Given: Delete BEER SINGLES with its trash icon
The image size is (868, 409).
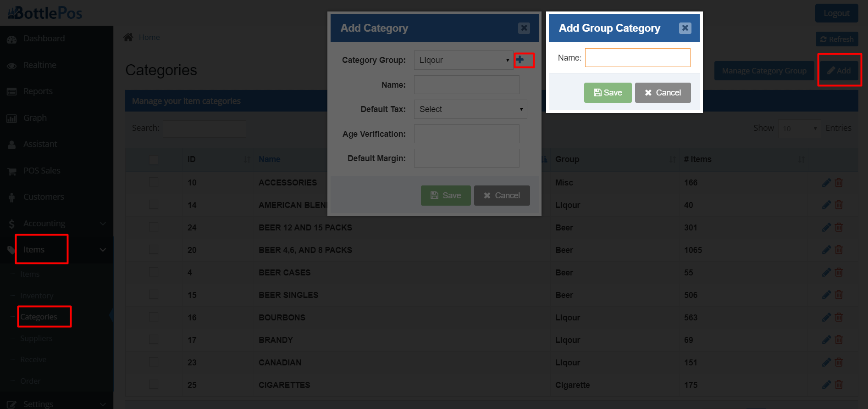Looking at the screenshot, I should [x=839, y=295].
